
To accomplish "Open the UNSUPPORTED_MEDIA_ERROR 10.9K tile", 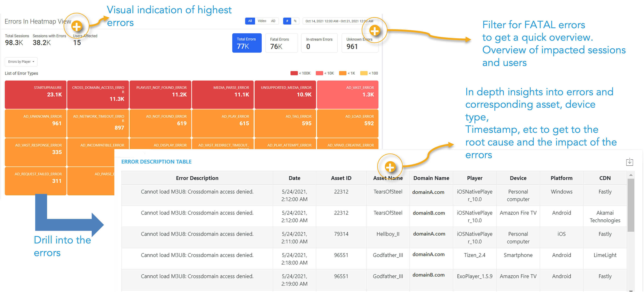I will pyautogui.click(x=285, y=95).
